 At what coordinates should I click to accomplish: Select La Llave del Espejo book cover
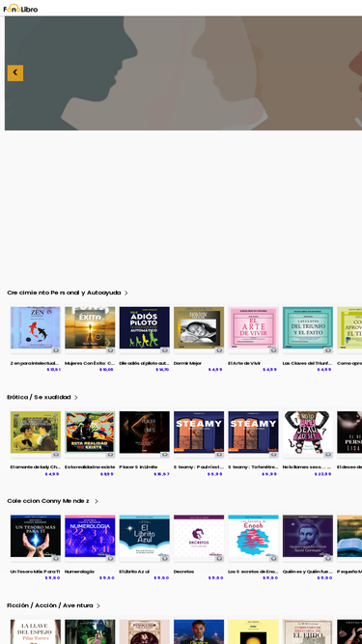click(x=36, y=631)
